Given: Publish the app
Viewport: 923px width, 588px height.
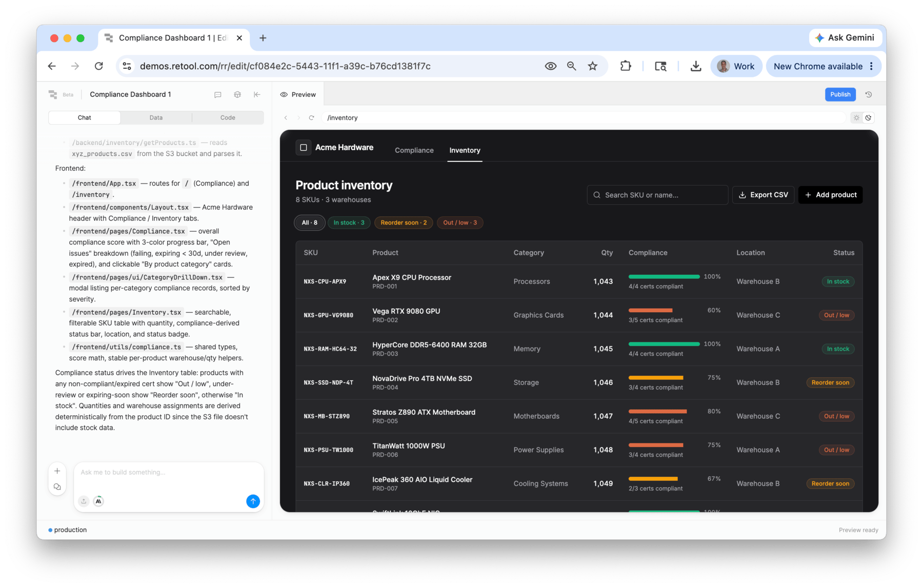Looking at the screenshot, I should tap(840, 94).
